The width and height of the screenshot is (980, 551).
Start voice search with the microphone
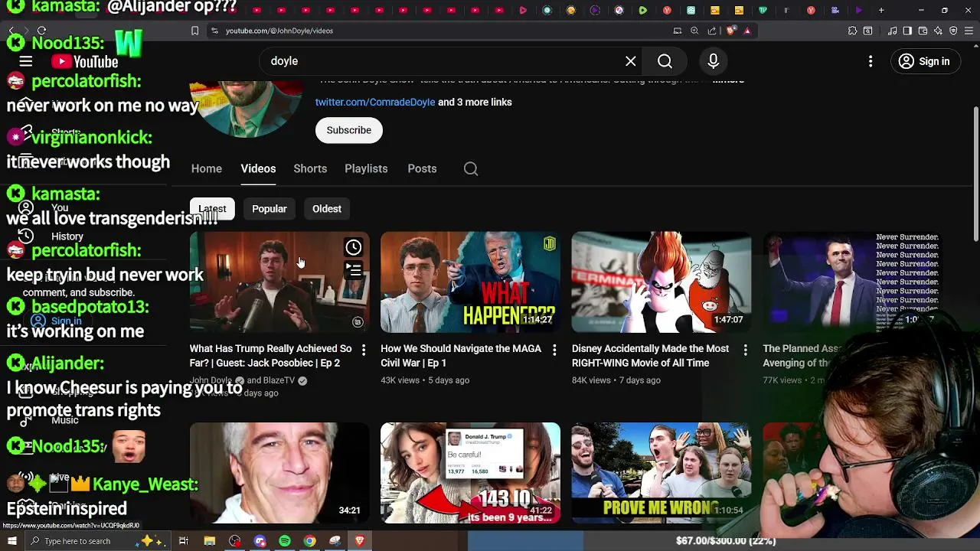click(x=713, y=61)
